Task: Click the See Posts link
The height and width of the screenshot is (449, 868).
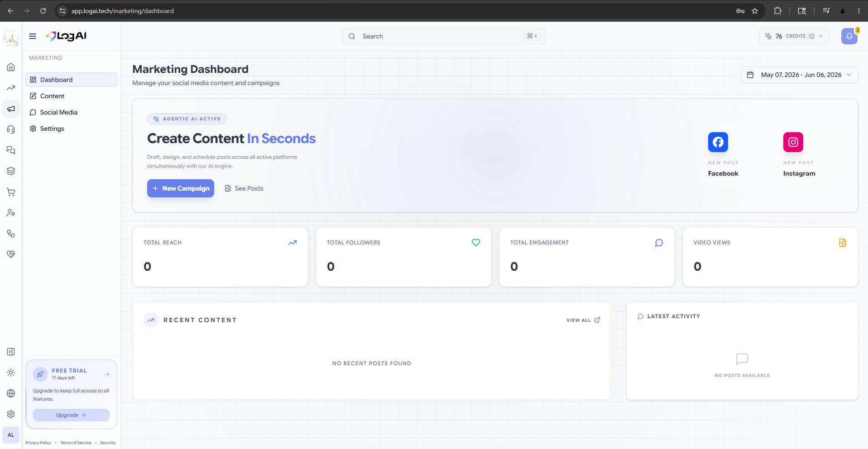Action: 244,188
